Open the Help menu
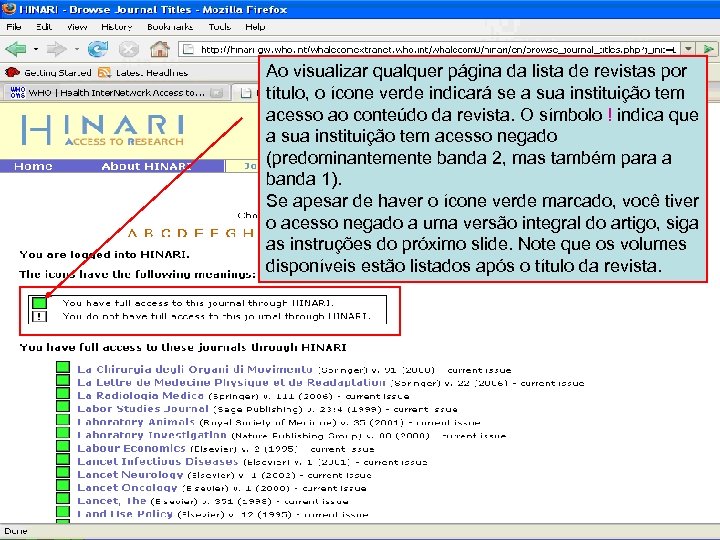The height and width of the screenshot is (540, 720). pyautogui.click(x=255, y=27)
